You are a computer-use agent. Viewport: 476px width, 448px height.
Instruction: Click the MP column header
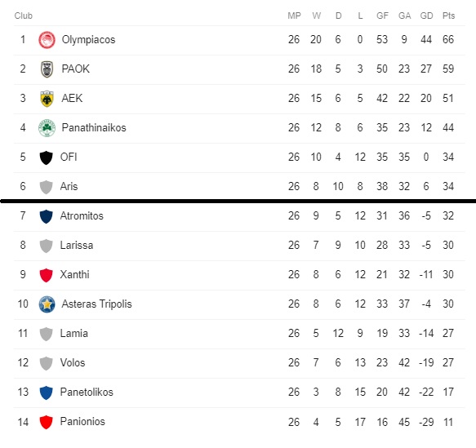pos(294,16)
